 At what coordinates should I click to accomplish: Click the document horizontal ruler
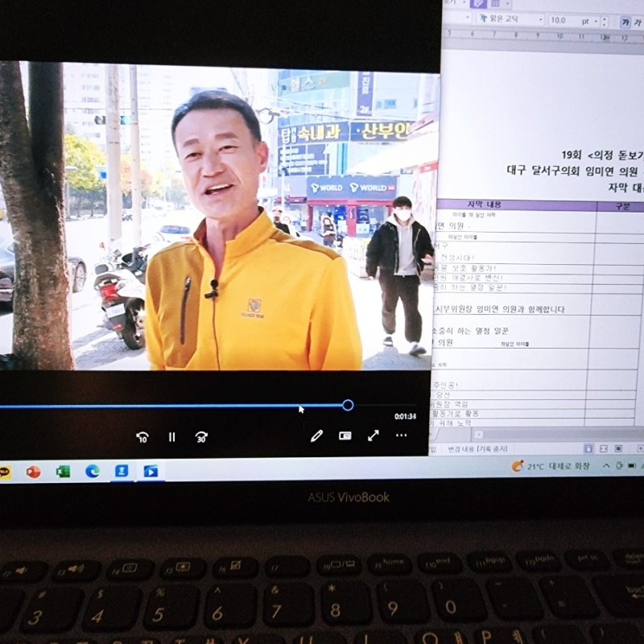pos(543,36)
